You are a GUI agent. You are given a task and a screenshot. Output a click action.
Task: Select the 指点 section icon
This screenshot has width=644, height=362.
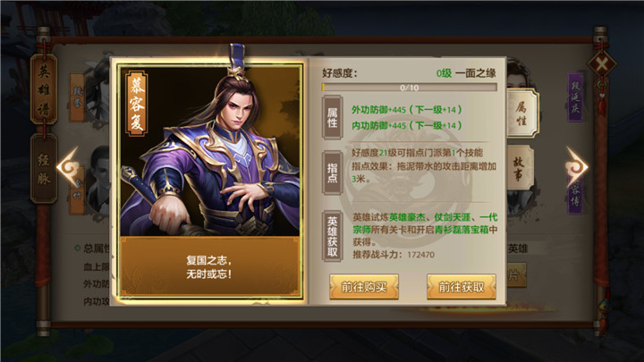coord(332,173)
